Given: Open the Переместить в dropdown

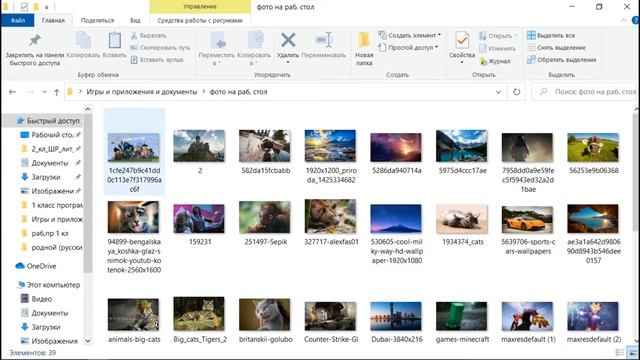Looking at the screenshot, I should click(x=217, y=48).
